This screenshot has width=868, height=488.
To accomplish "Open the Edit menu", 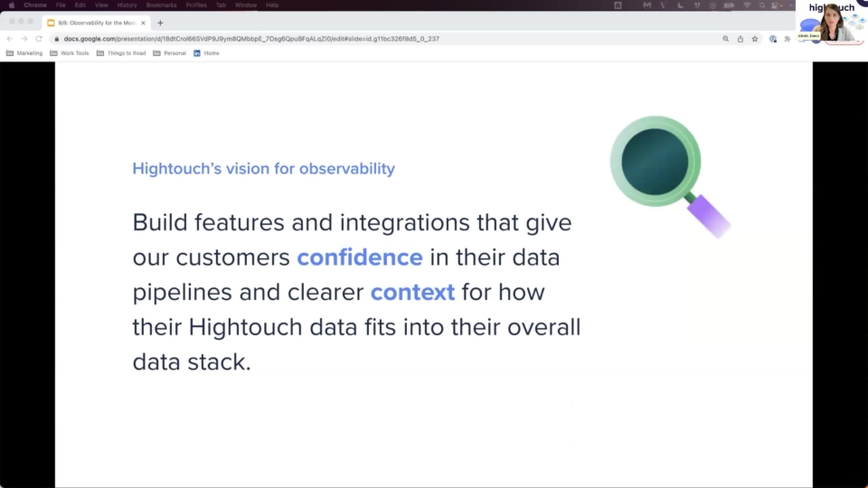I will 80,5.
